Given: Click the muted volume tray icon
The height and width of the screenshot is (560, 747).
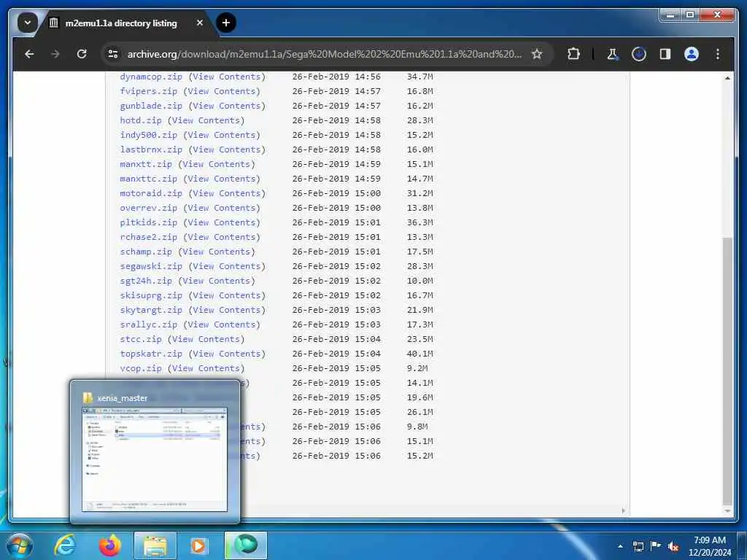Looking at the screenshot, I should coord(673,546).
